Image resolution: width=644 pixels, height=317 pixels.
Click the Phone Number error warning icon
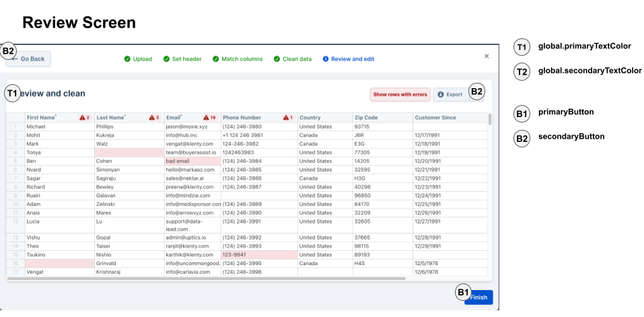tap(286, 118)
